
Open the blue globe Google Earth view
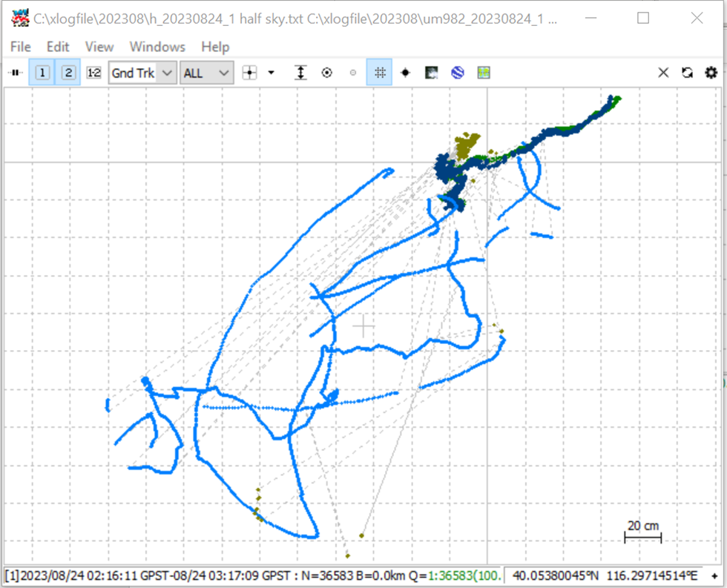click(458, 73)
